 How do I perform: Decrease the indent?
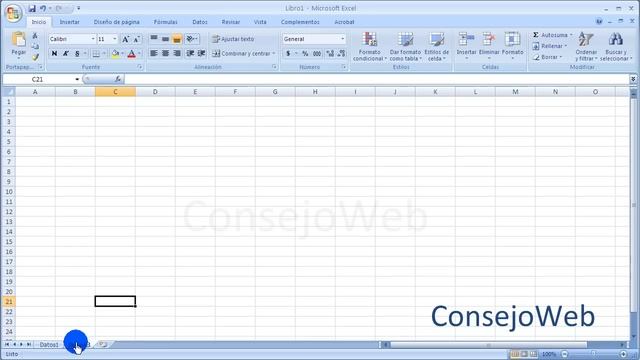(190, 53)
